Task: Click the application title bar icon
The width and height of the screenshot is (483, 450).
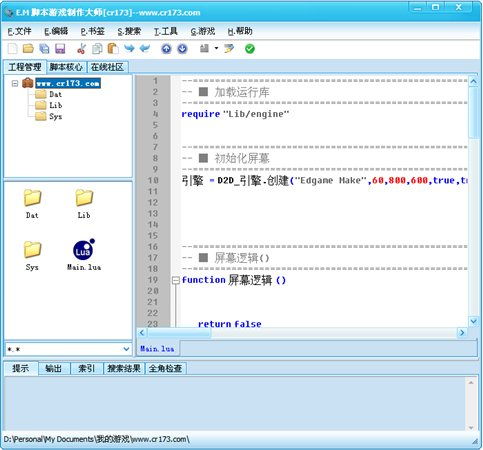Action: [x=10, y=13]
